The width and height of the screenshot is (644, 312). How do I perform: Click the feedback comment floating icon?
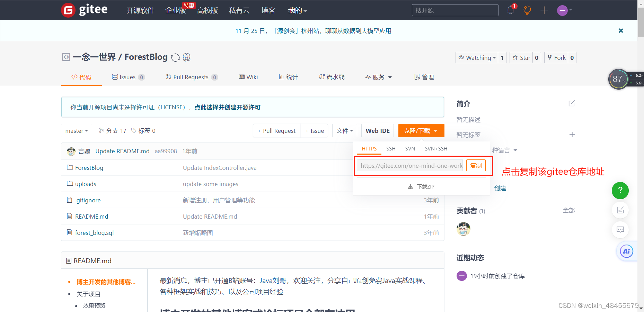pos(620,230)
